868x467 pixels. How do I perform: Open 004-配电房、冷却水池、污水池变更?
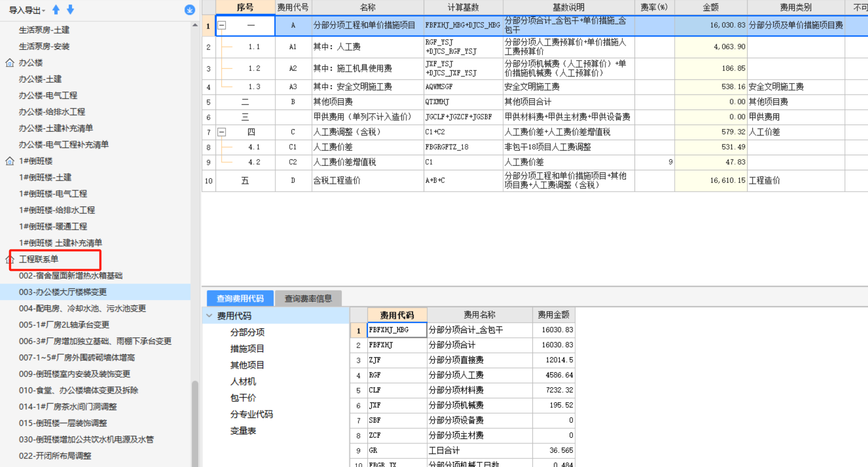(x=82, y=308)
